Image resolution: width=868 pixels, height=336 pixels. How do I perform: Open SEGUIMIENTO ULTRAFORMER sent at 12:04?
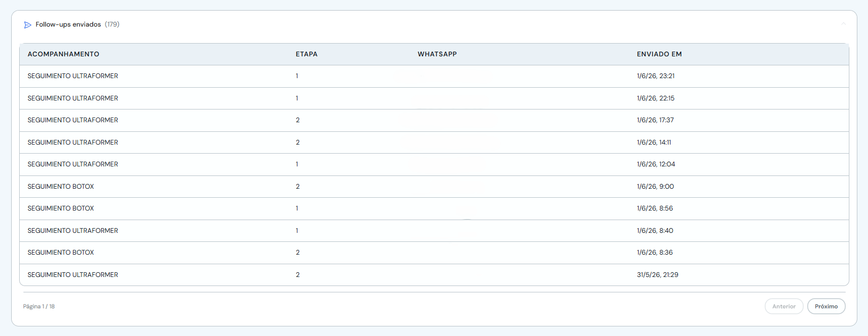[73, 164]
